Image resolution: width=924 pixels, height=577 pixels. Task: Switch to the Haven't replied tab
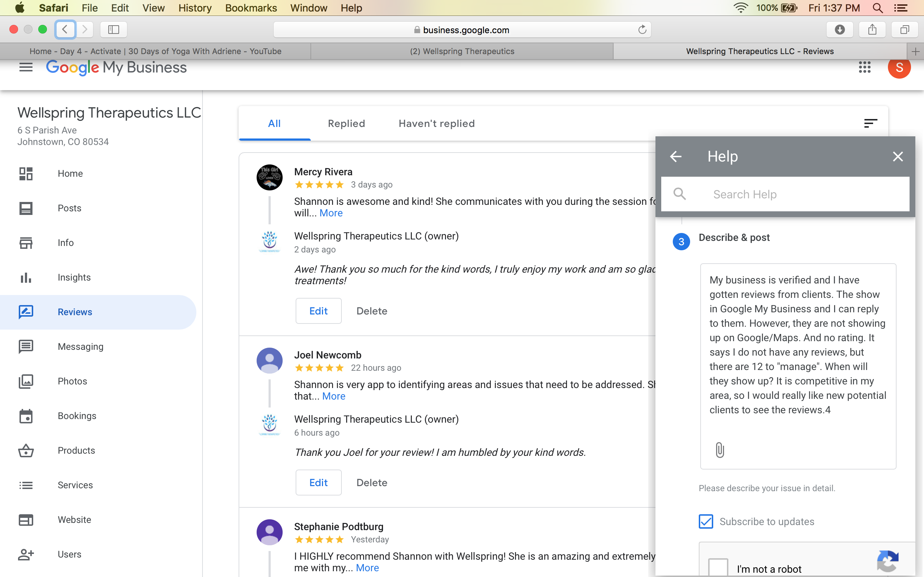pos(436,124)
